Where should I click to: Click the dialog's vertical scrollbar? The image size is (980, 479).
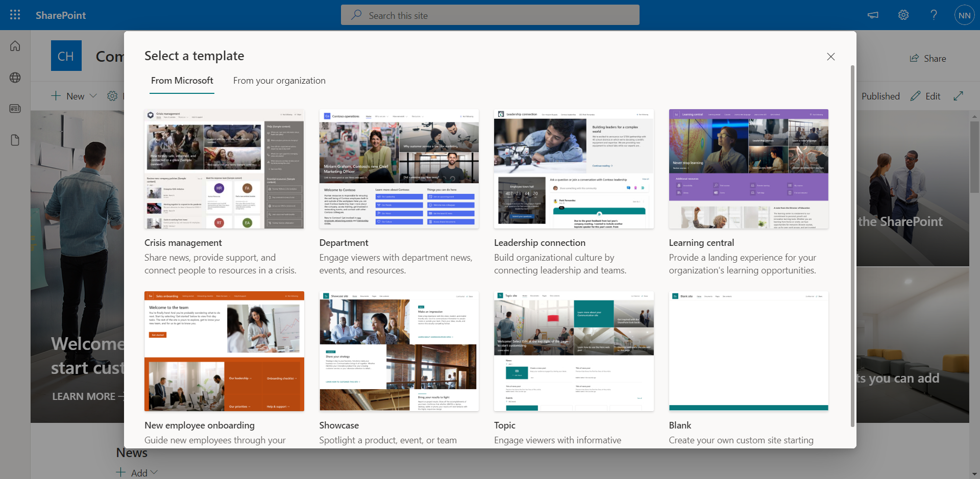point(852,246)
